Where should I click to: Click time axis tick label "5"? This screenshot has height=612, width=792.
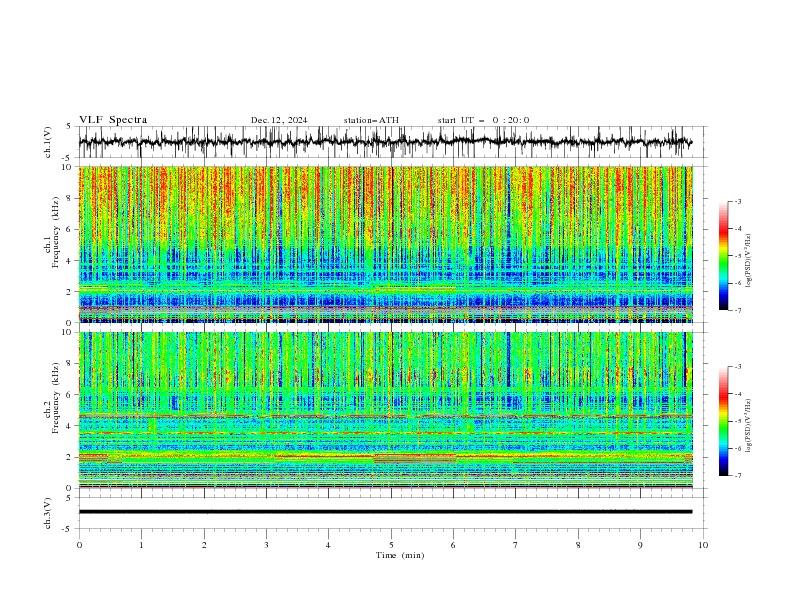(391, 545)
